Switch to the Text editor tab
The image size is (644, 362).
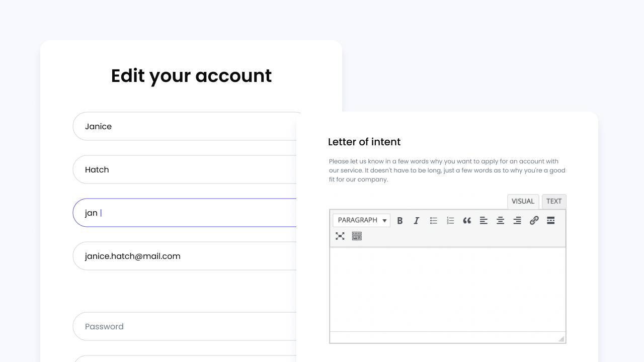click(554, 201)
